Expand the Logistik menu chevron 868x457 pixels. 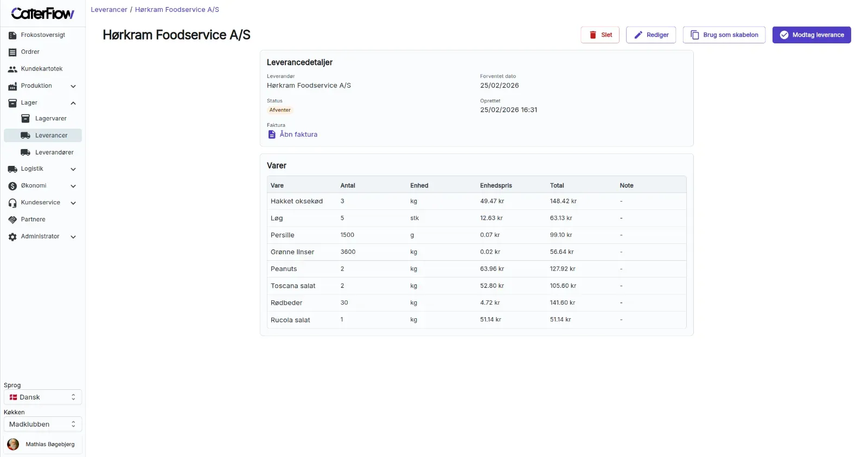click(73, 169)
